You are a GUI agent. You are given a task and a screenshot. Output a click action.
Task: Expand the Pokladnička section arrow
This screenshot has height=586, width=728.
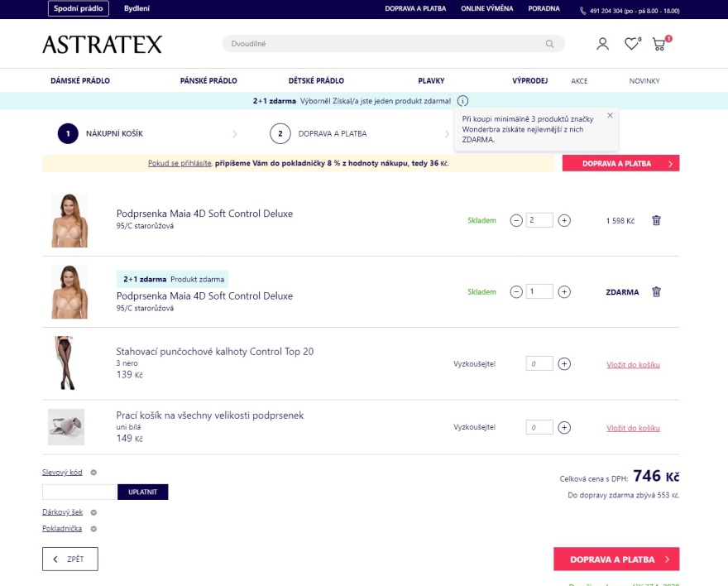click(93, 528)
